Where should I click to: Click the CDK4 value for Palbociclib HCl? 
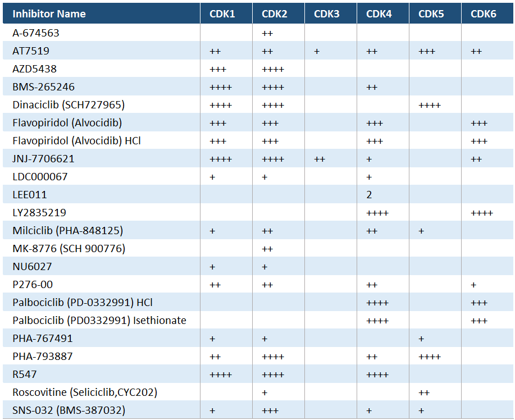tap(377, 303)
